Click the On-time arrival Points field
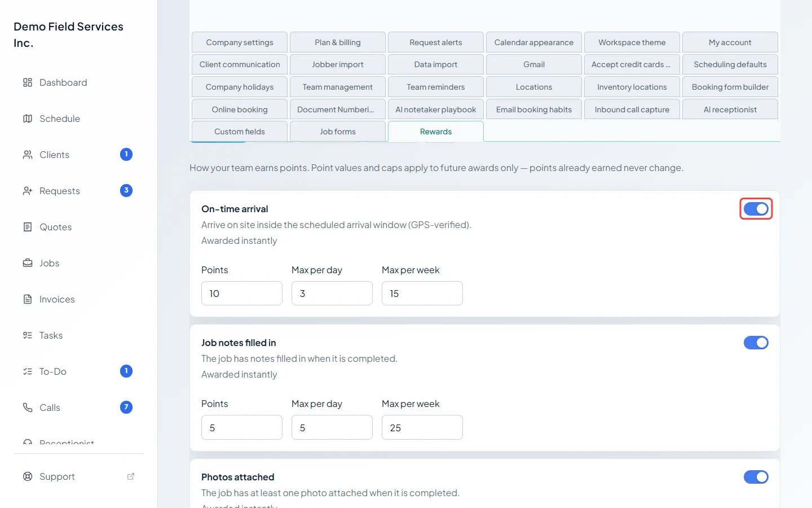 point(242,294)
